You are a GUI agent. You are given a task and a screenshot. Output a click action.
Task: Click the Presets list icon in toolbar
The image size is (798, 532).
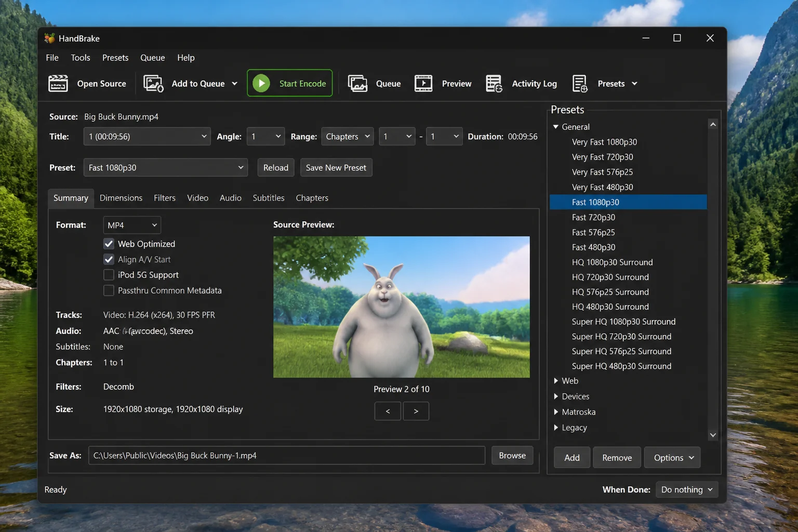[580, 83]
